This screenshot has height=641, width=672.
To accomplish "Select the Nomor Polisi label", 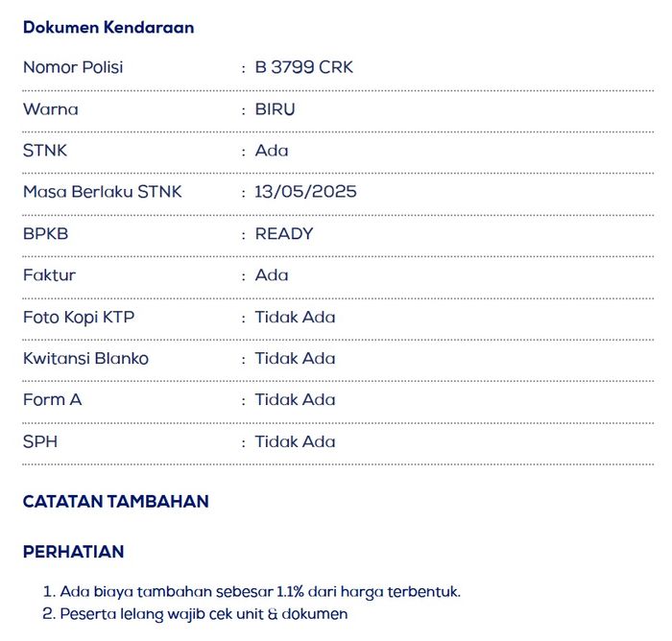I will point(73,67).
